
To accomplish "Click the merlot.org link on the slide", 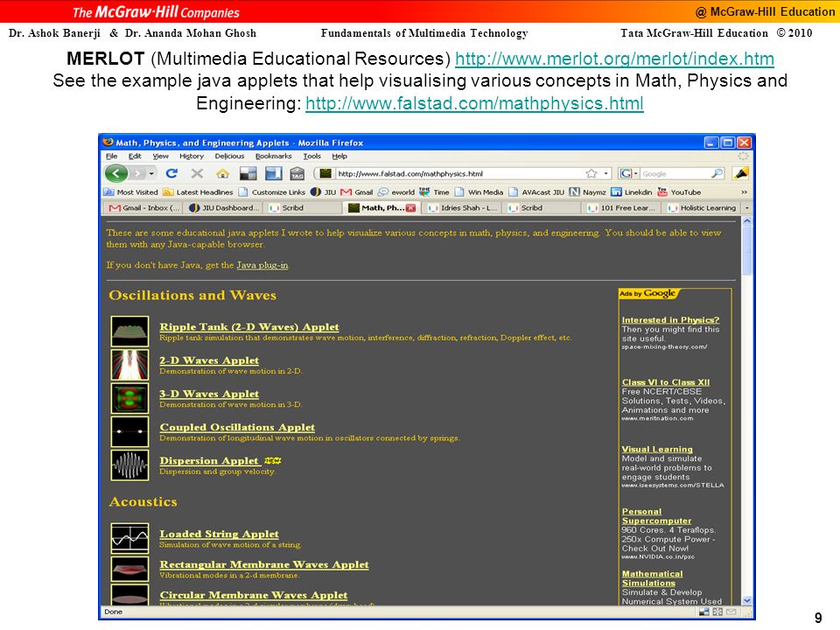I will click(614, 59).
